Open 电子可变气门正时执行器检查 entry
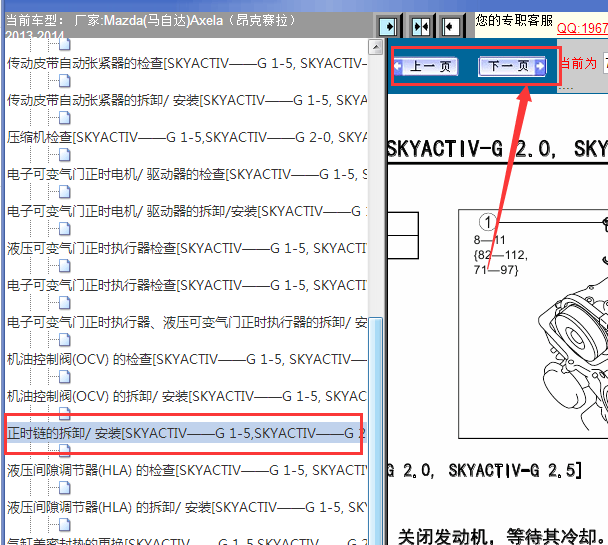This screenshot has width=608, height=545. coord(187,285)
